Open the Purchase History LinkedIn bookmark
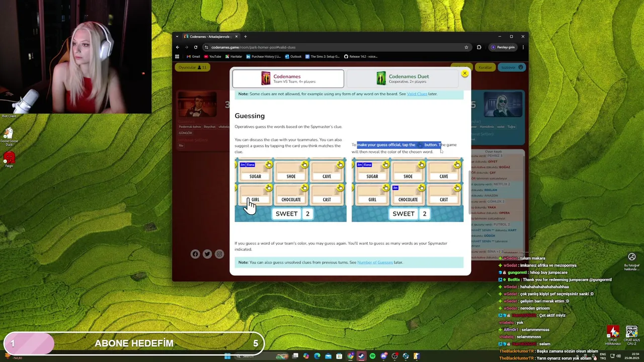 click(x=263, y=56)
